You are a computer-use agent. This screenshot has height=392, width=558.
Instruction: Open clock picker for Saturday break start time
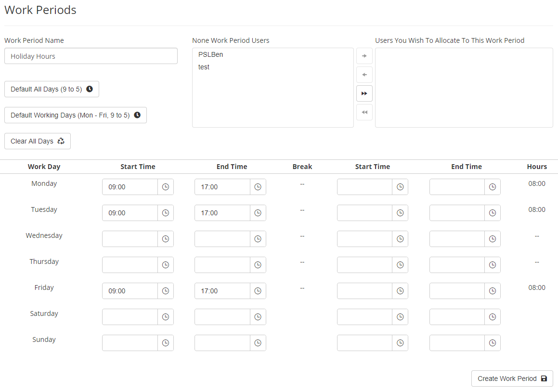click(x=401, y=317)
